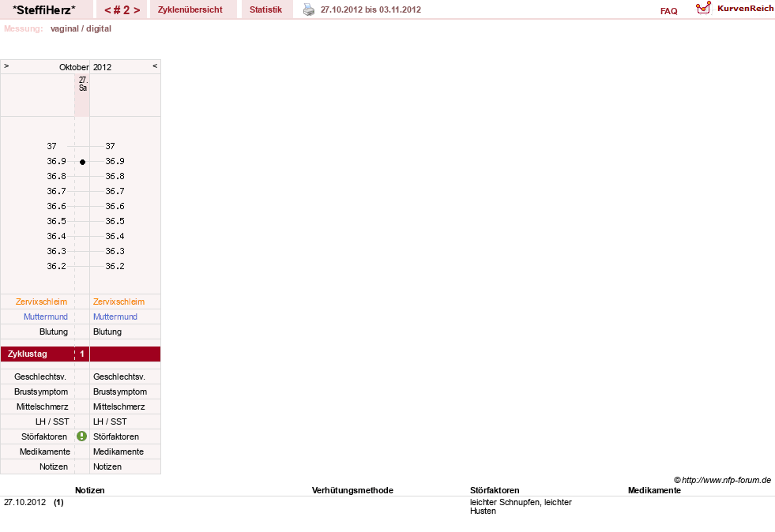Click the left 36.9 temperature scale label
Screen dimensions: 775x532
tap(56, 161)
